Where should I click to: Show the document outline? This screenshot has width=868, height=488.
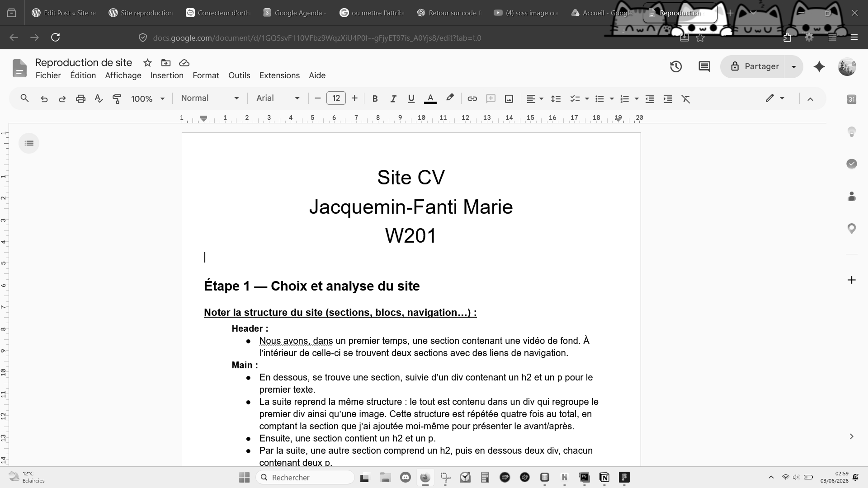[x=29, y=143]
